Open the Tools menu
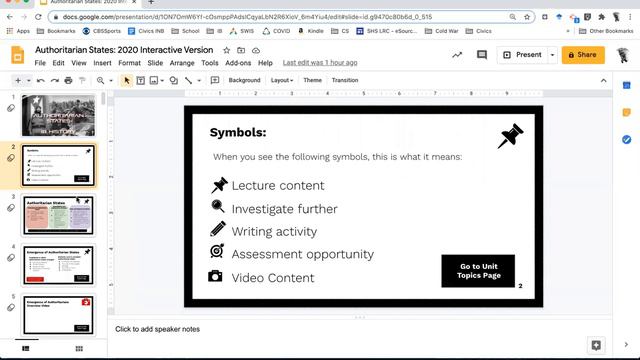The width and height of the screenshot is (640, 360). click(x=210, y=63)
